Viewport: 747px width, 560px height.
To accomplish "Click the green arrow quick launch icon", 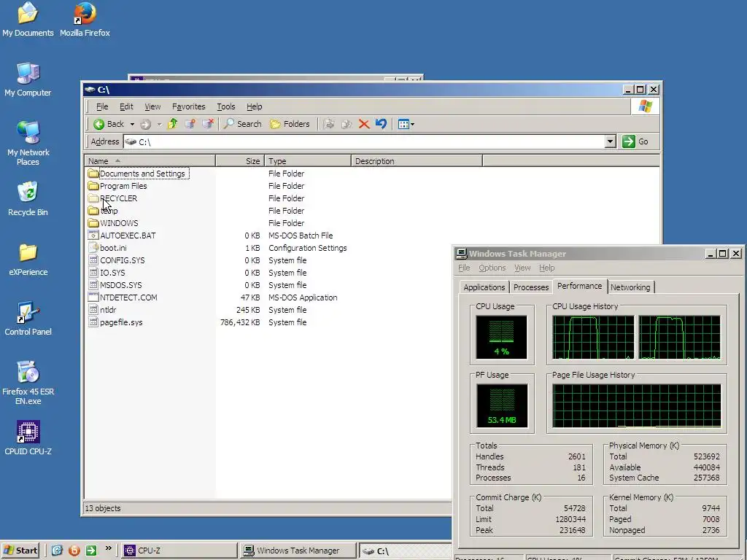I will point(91,551).
